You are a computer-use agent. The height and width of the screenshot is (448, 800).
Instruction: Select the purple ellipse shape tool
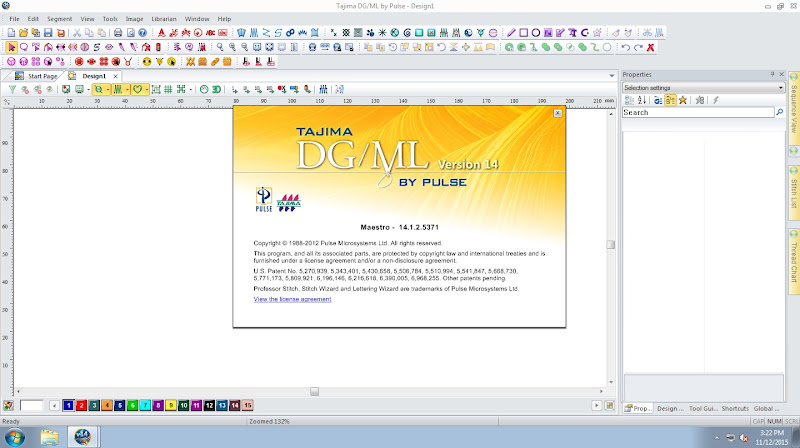coord(536,33)
